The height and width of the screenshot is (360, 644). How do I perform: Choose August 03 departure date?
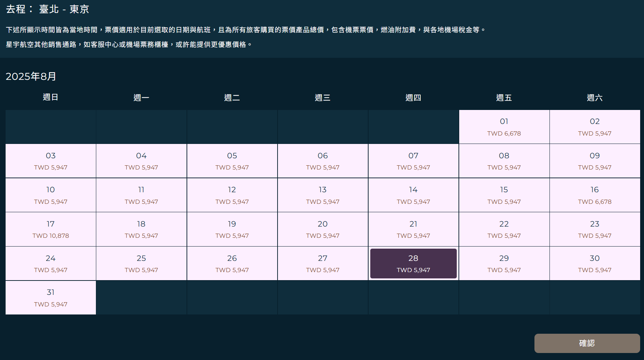[51, 161]
